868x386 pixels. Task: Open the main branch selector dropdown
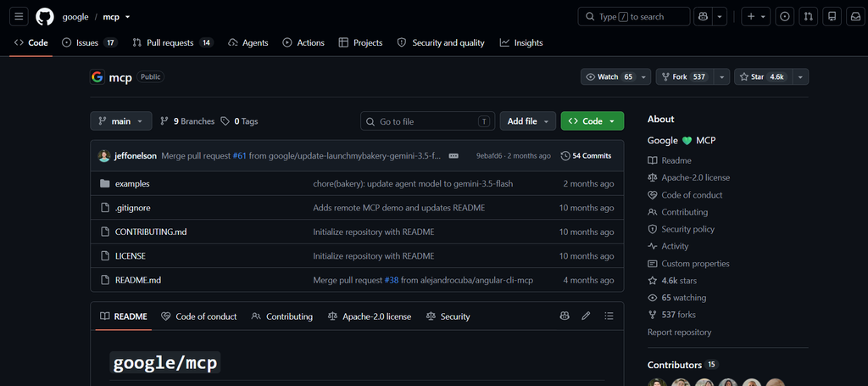point(120,121)
